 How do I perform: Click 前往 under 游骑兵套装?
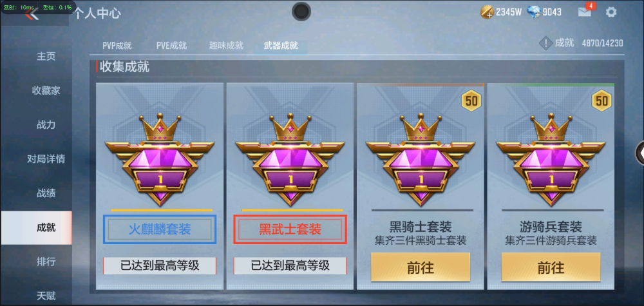click(551, 267)
